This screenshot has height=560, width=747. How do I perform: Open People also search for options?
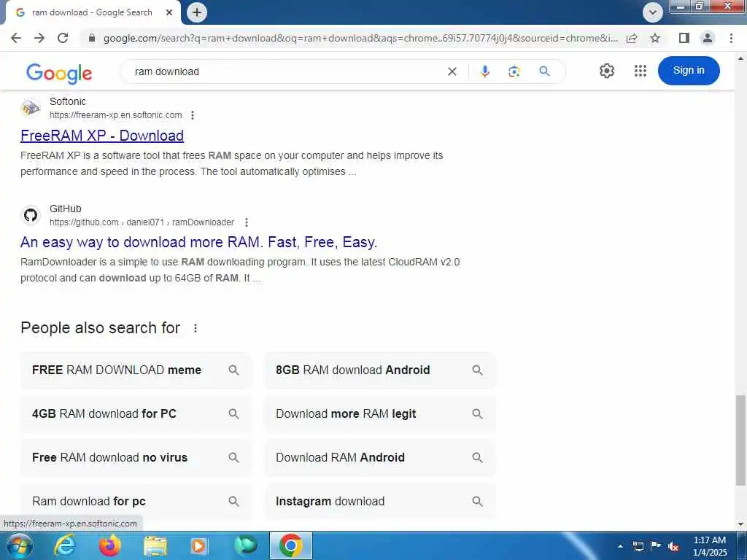tap(196, 328)
